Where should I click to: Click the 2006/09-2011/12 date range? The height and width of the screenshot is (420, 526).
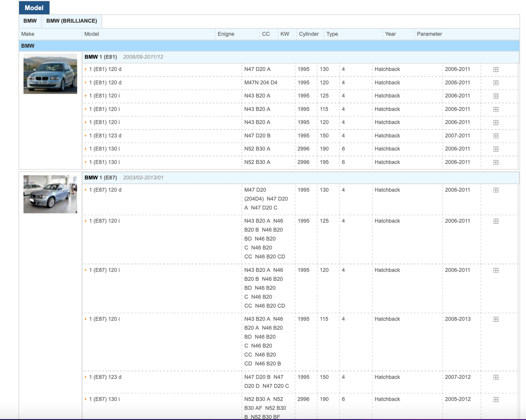tap(143, 57)
